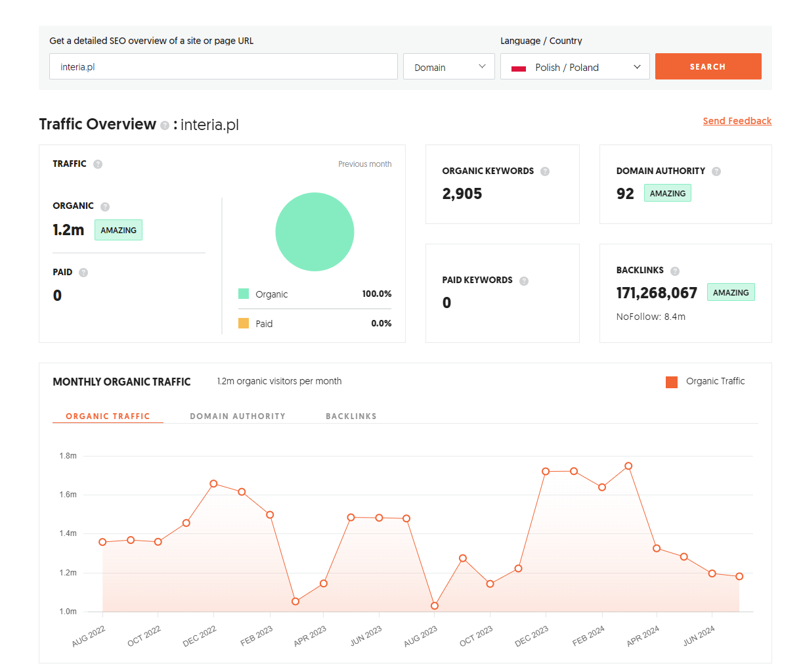803x672 pixels.
Task: Click the 2,905 organic keywords value
Action: click(x=462, y=194)
